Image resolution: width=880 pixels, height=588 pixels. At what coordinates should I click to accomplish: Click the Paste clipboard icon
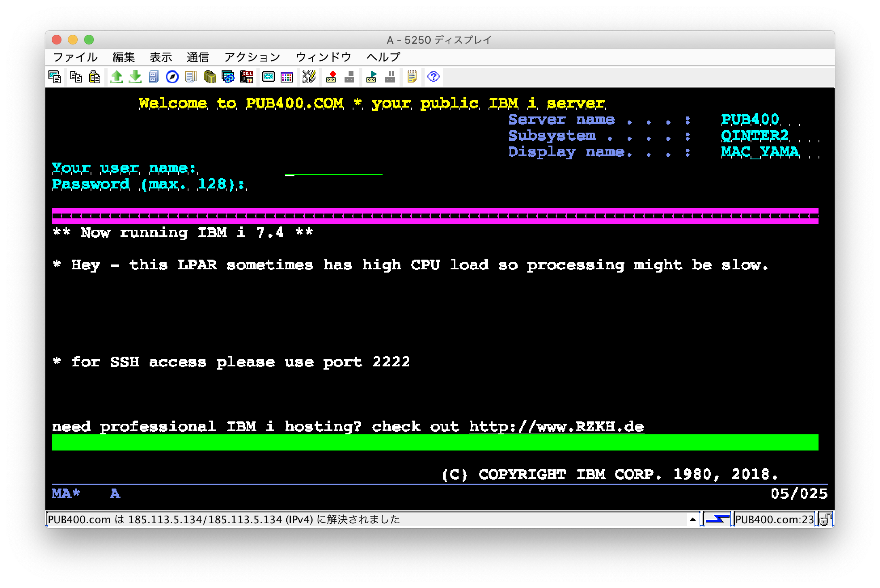click(x=94, y=77)
